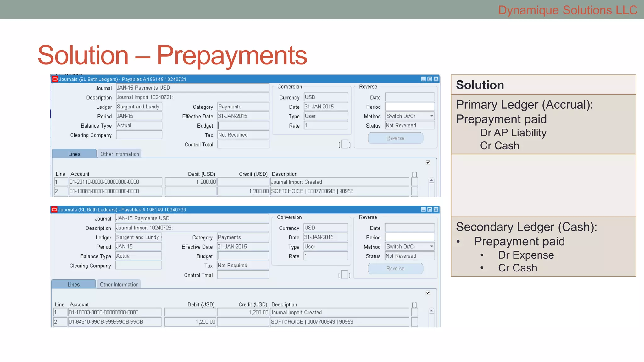Switch to Other Information tab in top journal
The image size is (644, 362).
click(x=119, y=154)
